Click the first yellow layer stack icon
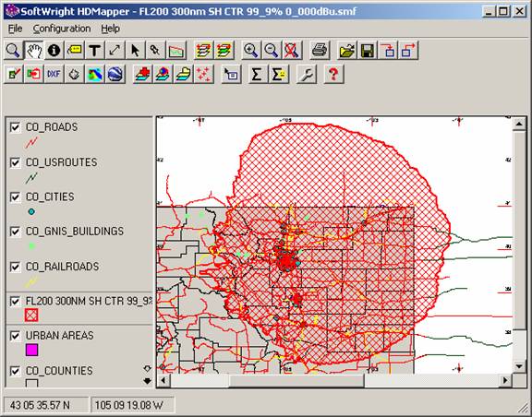This screenshot has height=417, width=532. point(203,51)
